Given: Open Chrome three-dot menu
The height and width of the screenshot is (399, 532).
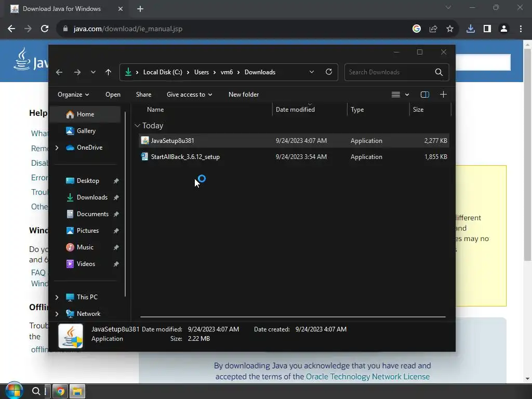Looking at the screenshot, I should [x=521, y=29].
